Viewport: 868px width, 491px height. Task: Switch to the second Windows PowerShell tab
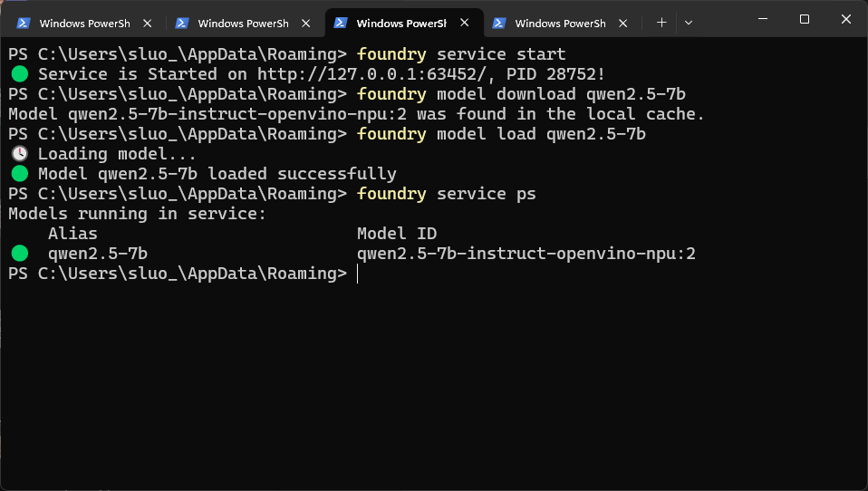(x=243, y=24)
